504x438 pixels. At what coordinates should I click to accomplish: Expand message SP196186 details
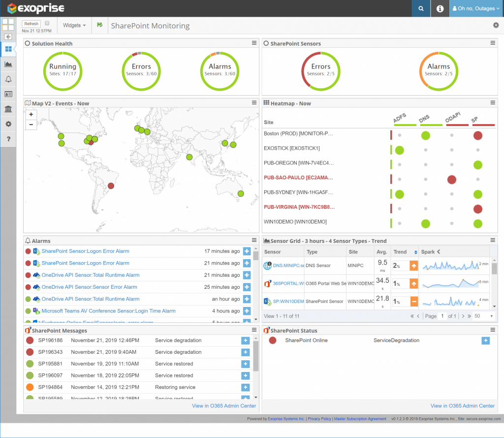tap(245, 340)
